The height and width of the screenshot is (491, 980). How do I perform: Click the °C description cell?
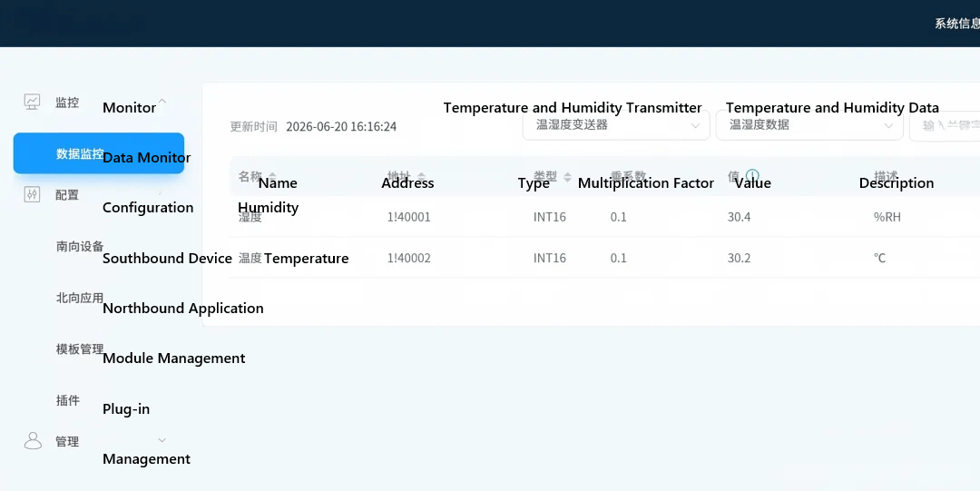pyautogui.click(x=879, y=258)
